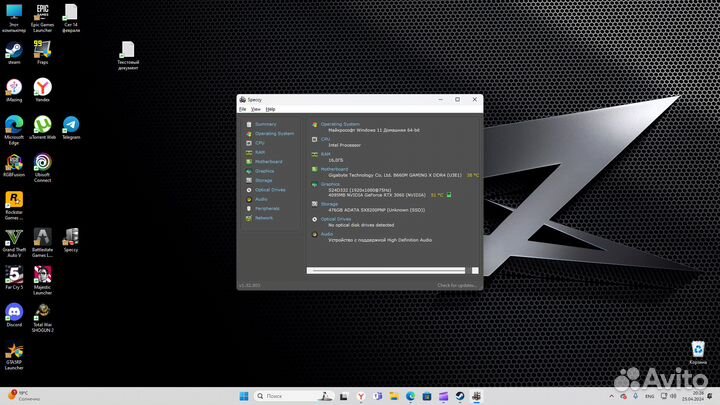Open the weather widget on the taskbar
Screen dimensions: 720x405
point(24,396)
